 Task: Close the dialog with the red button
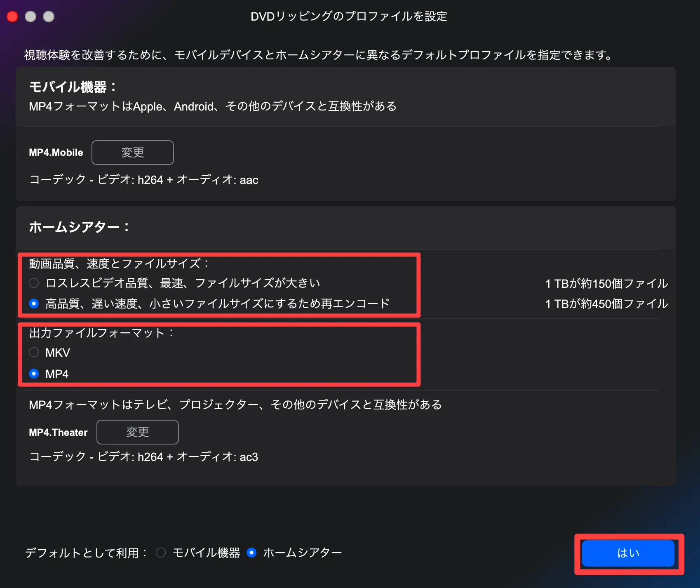pyautogui.click(x=12, y=16)
